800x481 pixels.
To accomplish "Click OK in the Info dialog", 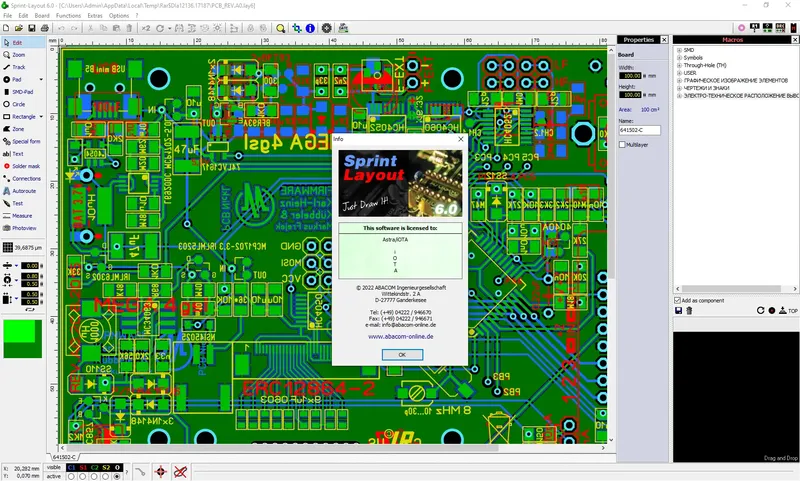I will (402, 355).
